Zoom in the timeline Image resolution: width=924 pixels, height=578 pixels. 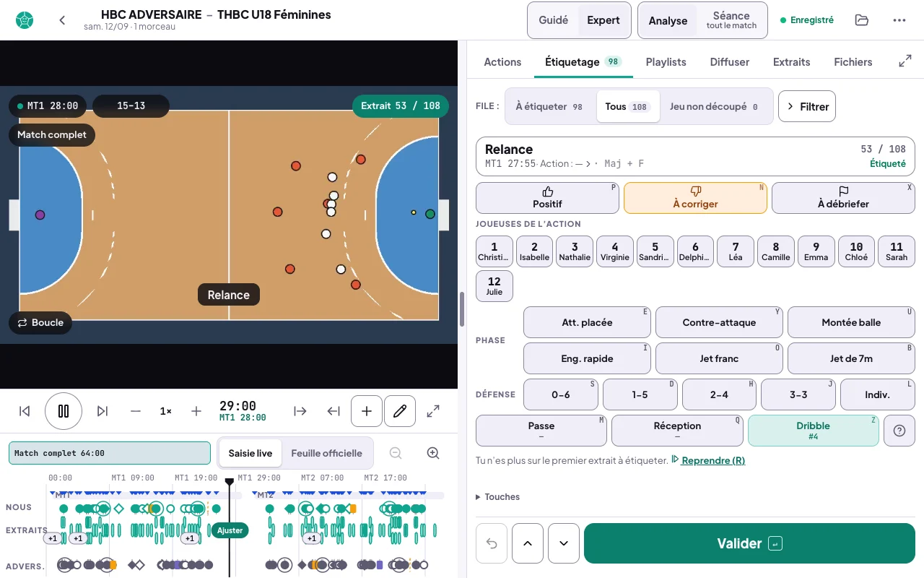(433, 453)
